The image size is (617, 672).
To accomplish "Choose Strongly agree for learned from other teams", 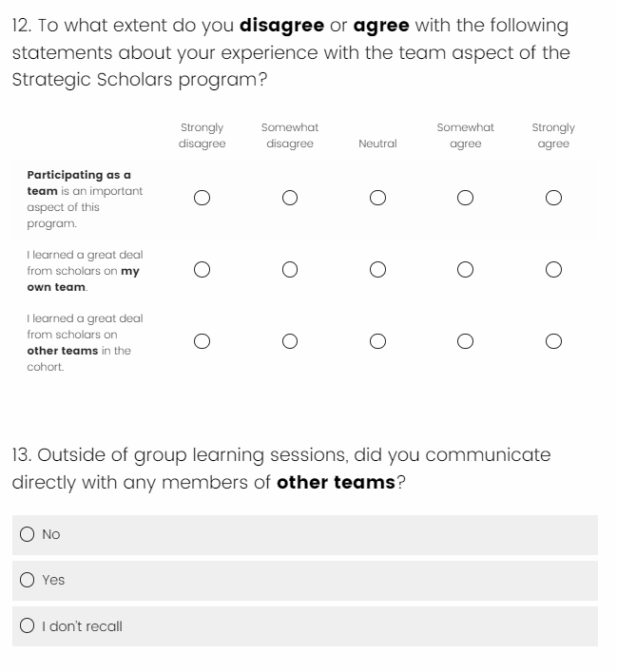I will tap(553, 341).
